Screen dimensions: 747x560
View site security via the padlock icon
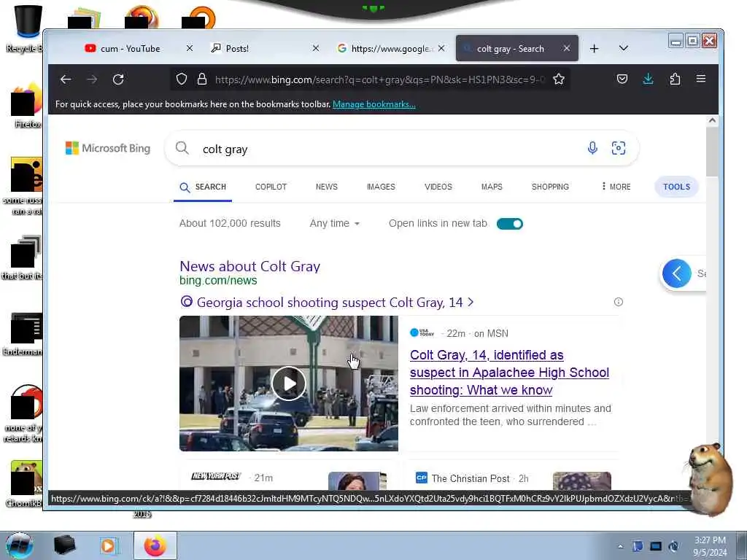coord(202,79)
